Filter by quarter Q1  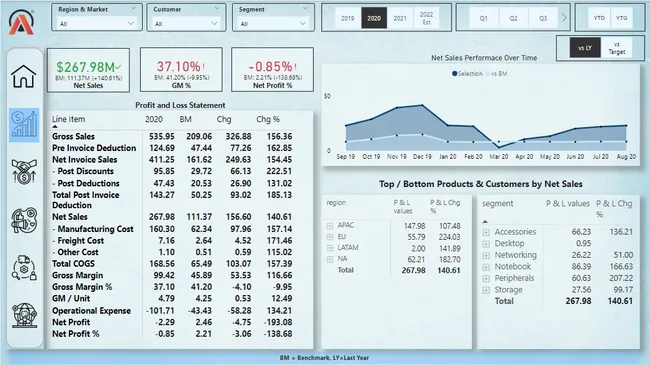483,18
